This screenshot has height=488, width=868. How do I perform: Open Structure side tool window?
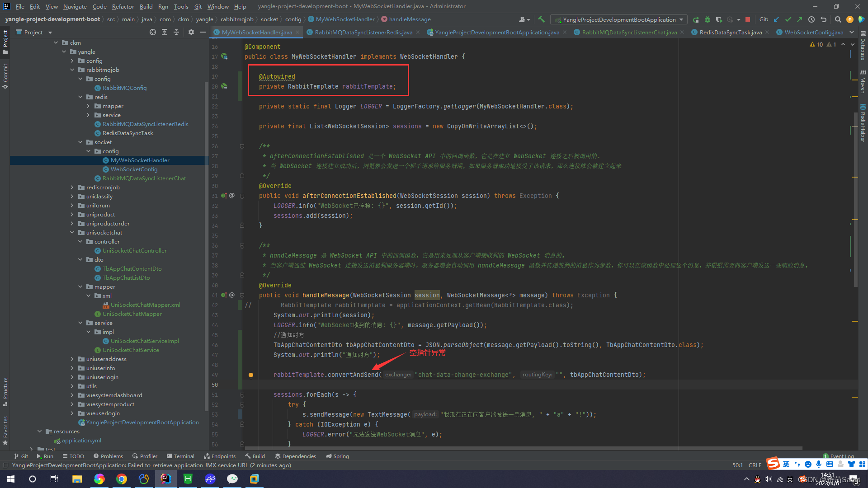[x=5, y=392]
